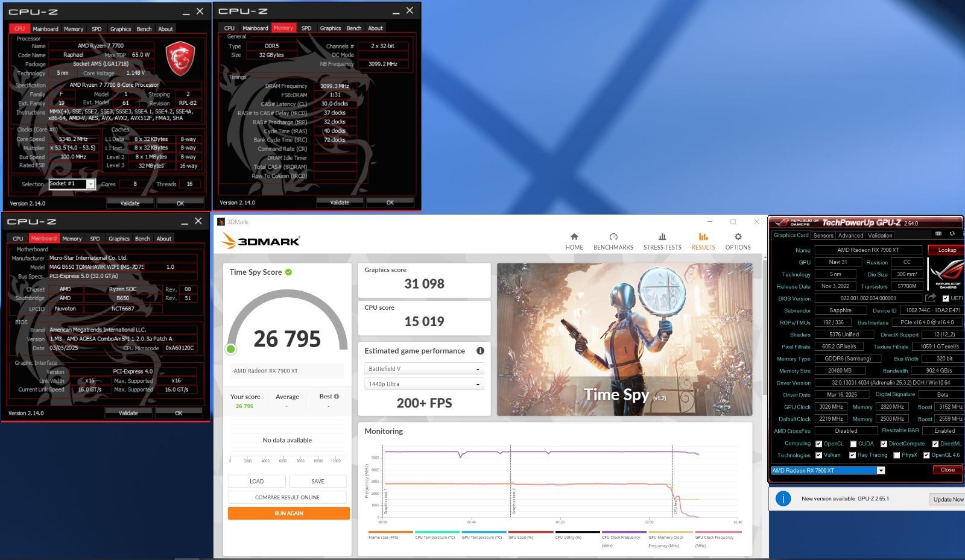Viewport: 965px width, 560px height.
Task: Click the green validation check beside Time Spy Score
Action: pos(288,272)
